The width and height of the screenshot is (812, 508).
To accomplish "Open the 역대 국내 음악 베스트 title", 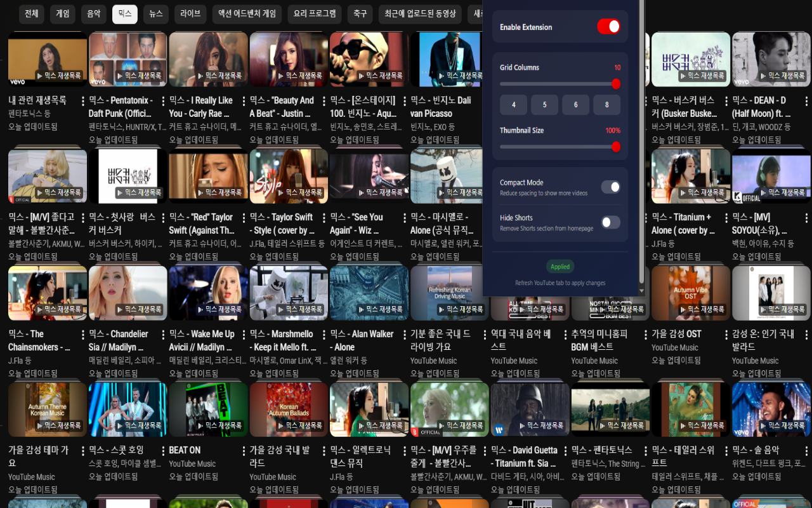I will coord(521,340).
